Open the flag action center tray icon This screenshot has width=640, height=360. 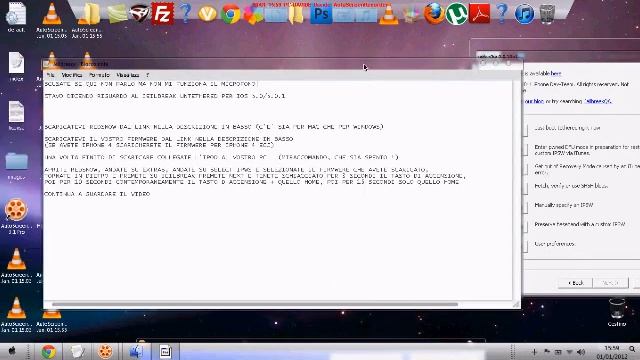(547, 352)
